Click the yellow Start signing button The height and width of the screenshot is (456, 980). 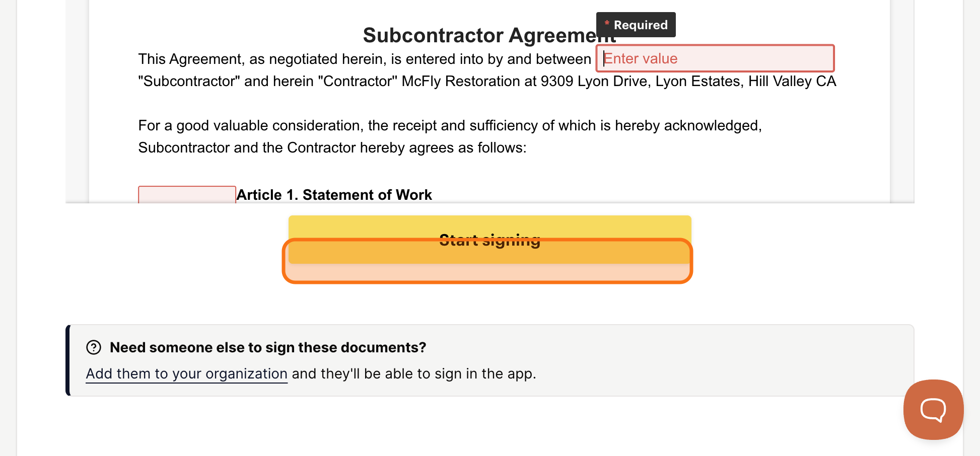point(489,240)
